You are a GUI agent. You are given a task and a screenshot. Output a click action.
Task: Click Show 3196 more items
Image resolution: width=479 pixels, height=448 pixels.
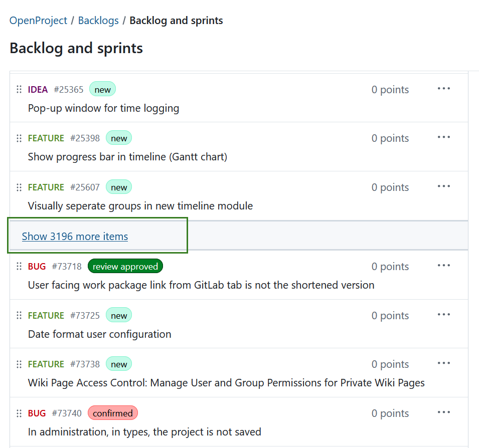pyautogui.click(x=74, y=236)
